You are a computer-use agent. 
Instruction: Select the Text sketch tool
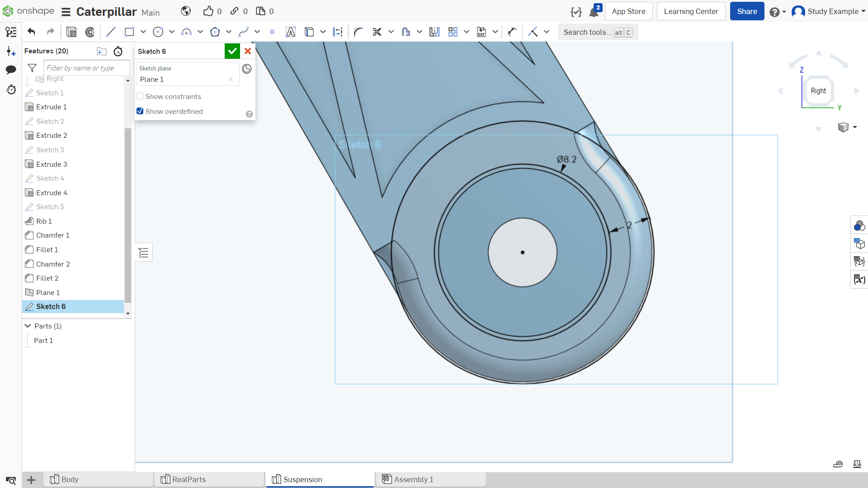pos(291,32)
